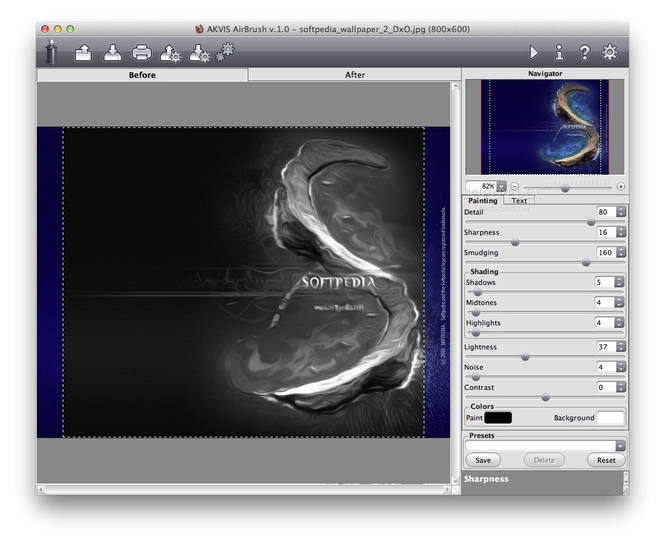Image resolution: width=665 pixels, height=545 pixels.
Task: Click the Highlights slider handle
Action: [476, 333]
